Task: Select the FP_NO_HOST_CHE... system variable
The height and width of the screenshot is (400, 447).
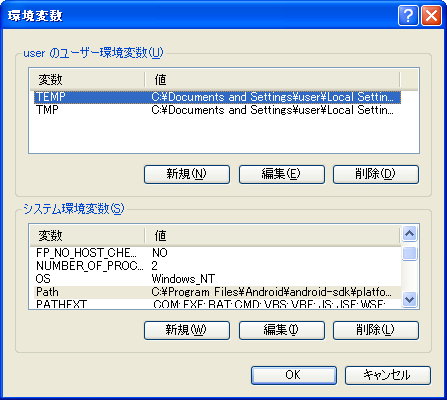Action: click(217, 253)
